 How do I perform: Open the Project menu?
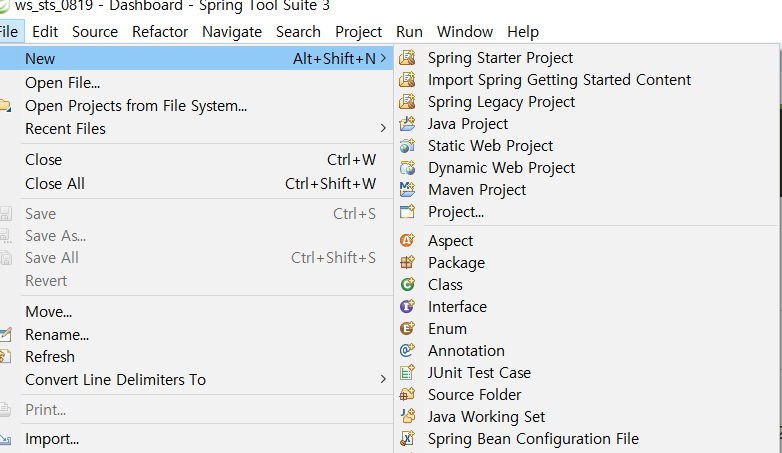[358, 32]
